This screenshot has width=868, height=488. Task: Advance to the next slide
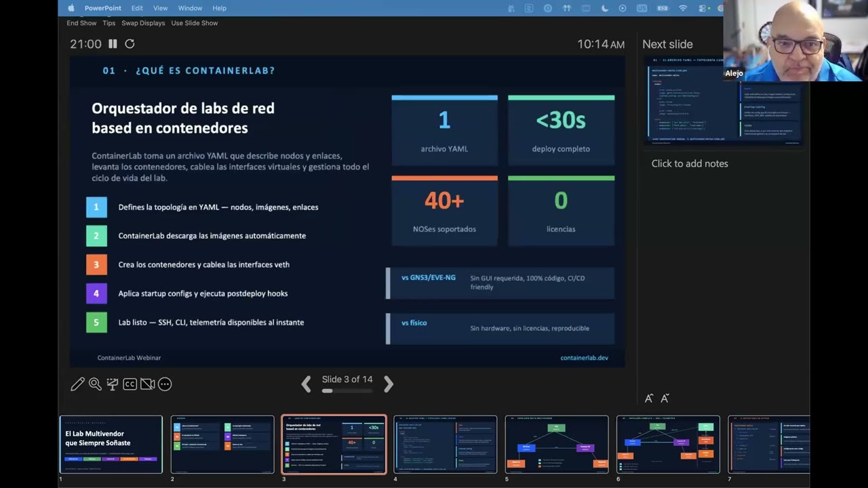[388, 384]
